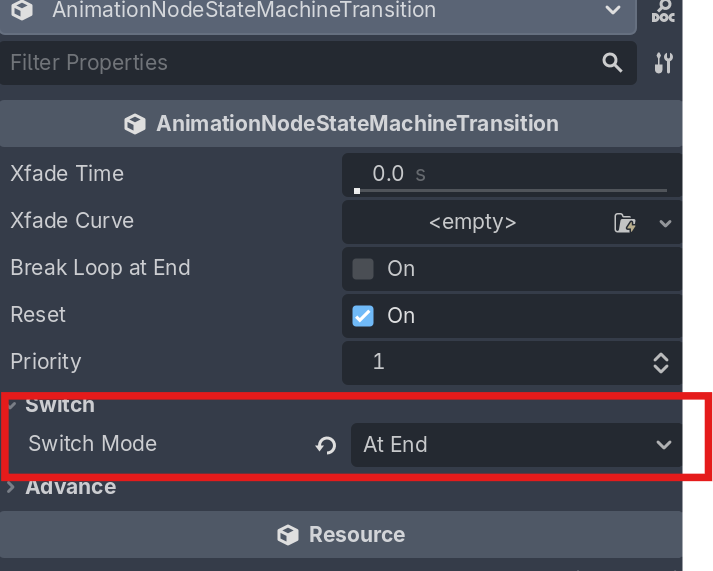This screenshot has width=713, height=571.
Task: Uncheck the Reset On checkbox
Action: click(x=363, y=316)
